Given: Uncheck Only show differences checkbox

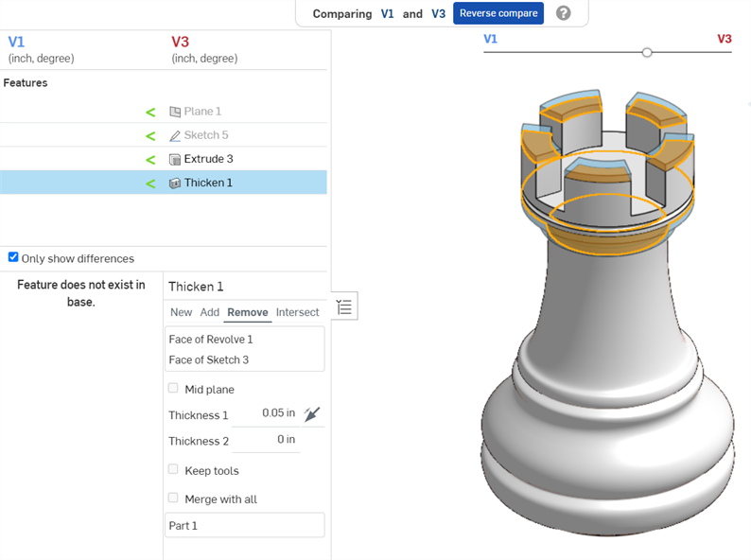Looking at the screenshot, I should (x=13, y=257).
